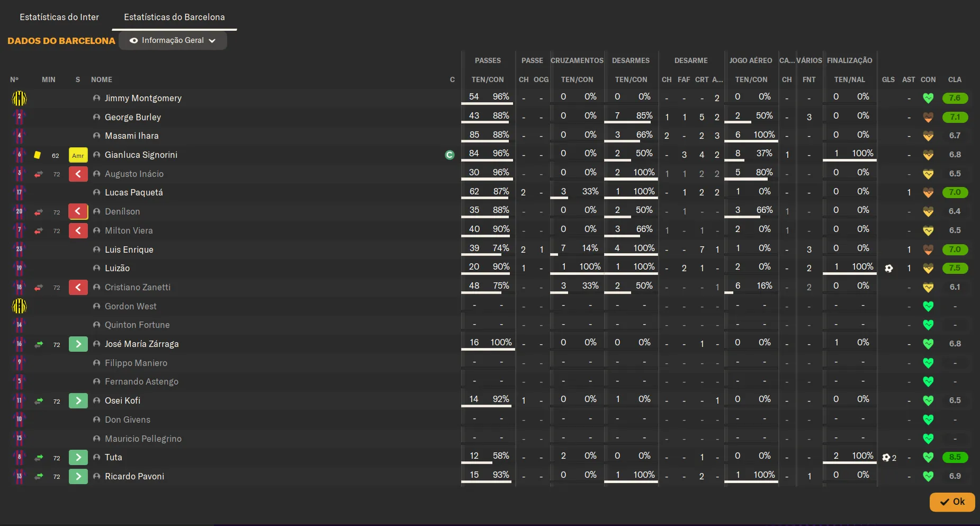980x526 pixels.
Task: Click Luis Enrique's 7 crosses cell
Action: coord(563,248)
